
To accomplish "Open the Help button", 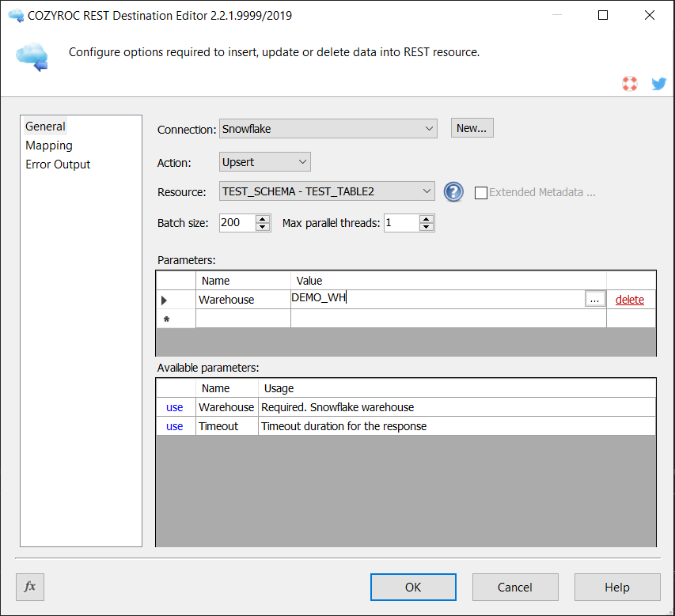I will [x=617, y=588].
